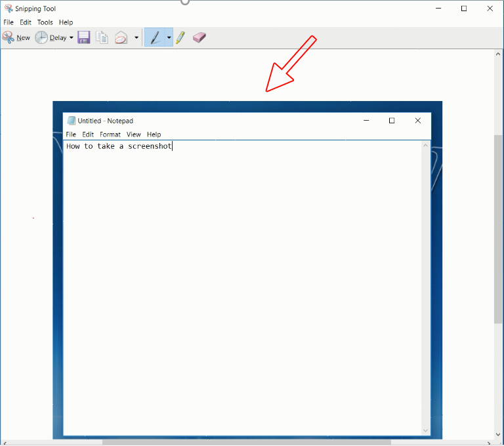Click the captured Notepad text in snip
The width and height of the screenshot is (504, 446).
coord(119,146)
